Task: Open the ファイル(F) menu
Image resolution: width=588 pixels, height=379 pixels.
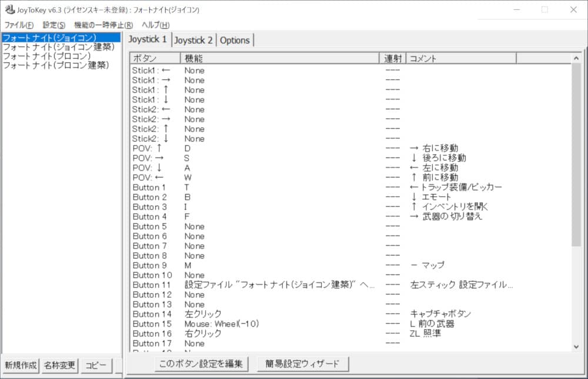Action: point(19,25)
